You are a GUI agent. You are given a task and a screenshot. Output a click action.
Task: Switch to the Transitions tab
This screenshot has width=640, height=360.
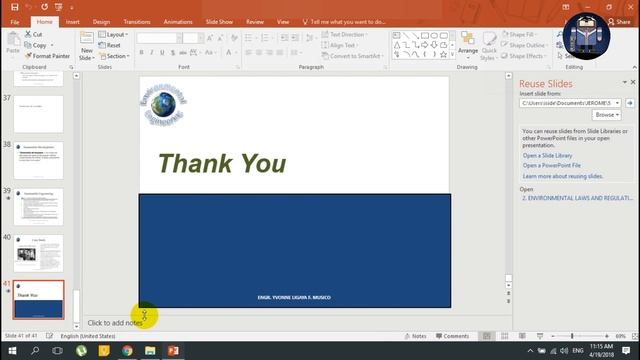tap(137, 22)
